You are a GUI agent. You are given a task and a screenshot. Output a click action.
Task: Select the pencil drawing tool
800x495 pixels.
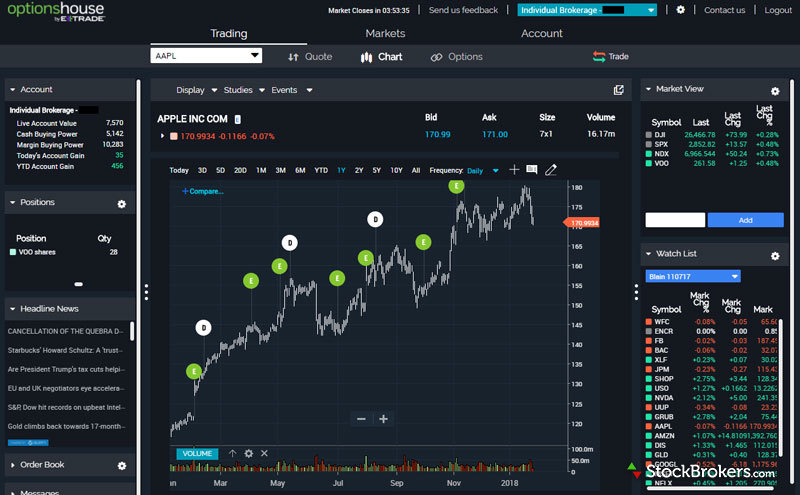[x=551, y=169]
